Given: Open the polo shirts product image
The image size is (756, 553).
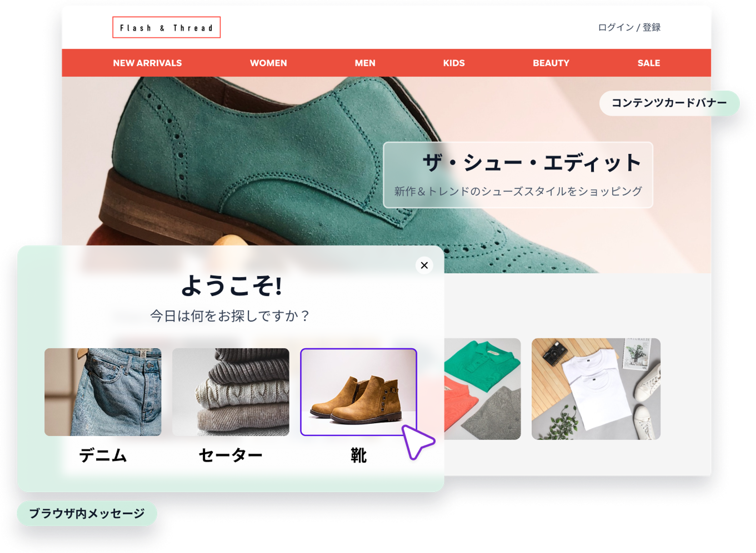Looking at the screenshot, I should coord(483,389).
